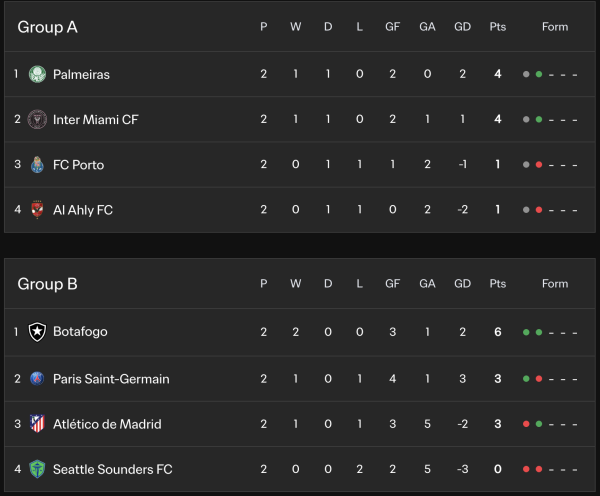600x496 pixels.
Task: Click the Atlético de Madrid crest icon
Action: click(x=37, y=424)
